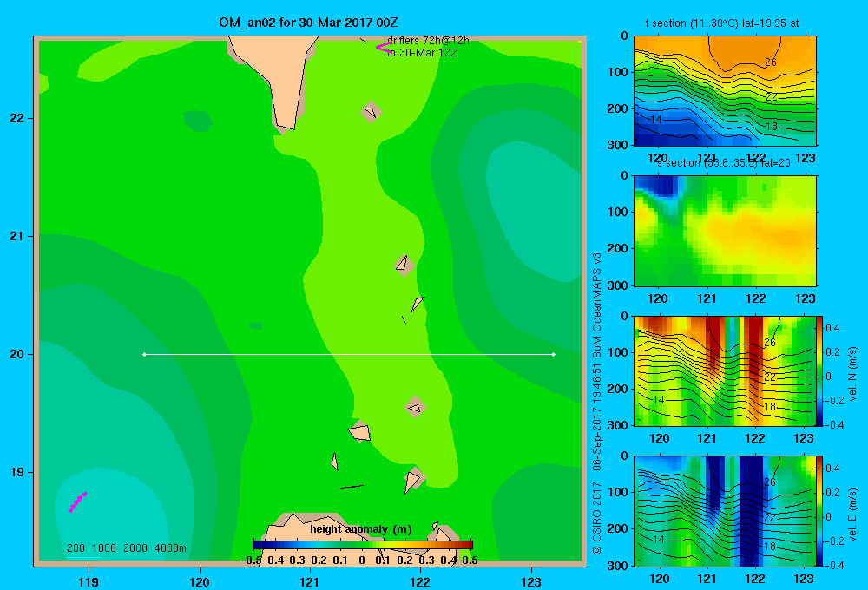The width and height of the screenshot is (868, 590).
Task: Click longitude label 120 on main map axis
Action: coord(200,581)
